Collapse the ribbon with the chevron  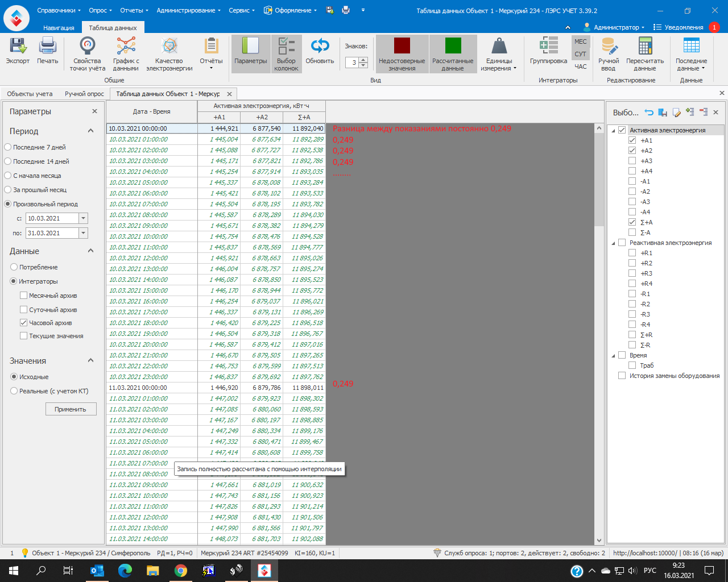tap(568, 27)
